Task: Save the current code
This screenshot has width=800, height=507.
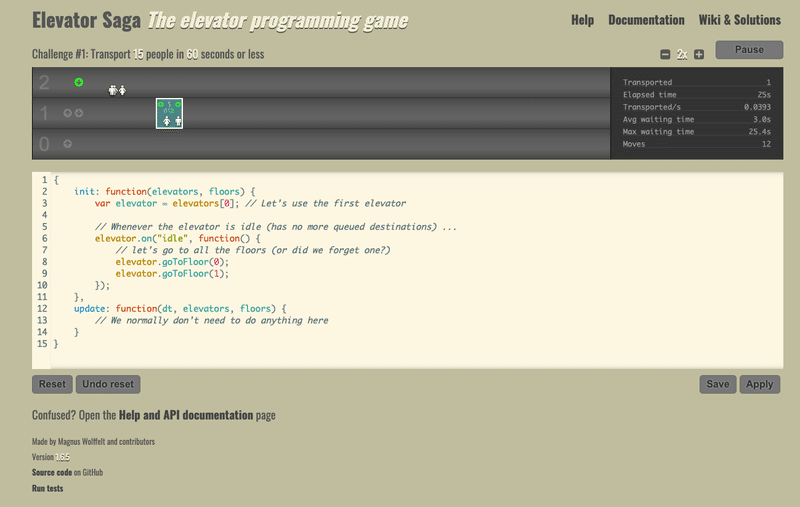Action: [717, 384]
